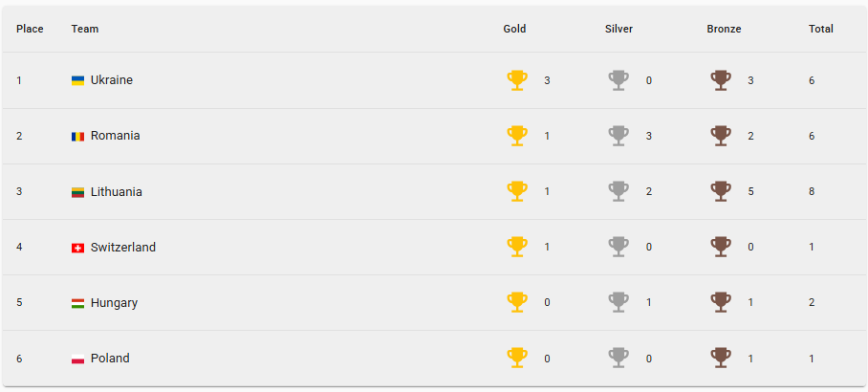
Task: Click the Silver column header
Action: (x=618, y=29)
